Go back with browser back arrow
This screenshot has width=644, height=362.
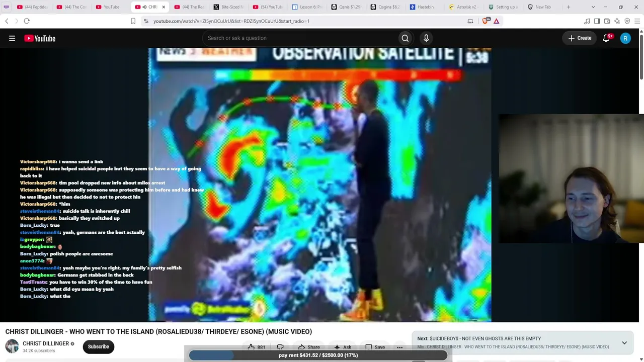7,21
